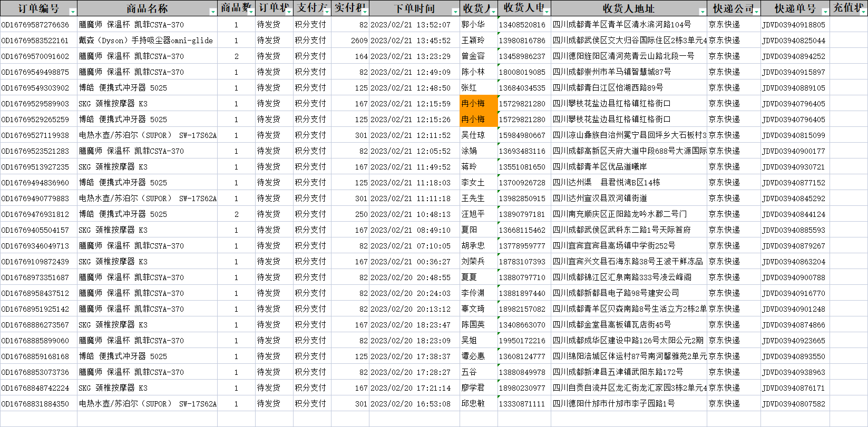Select order OD16768973351687
The image size is (868, 427).
click(38, 277)
